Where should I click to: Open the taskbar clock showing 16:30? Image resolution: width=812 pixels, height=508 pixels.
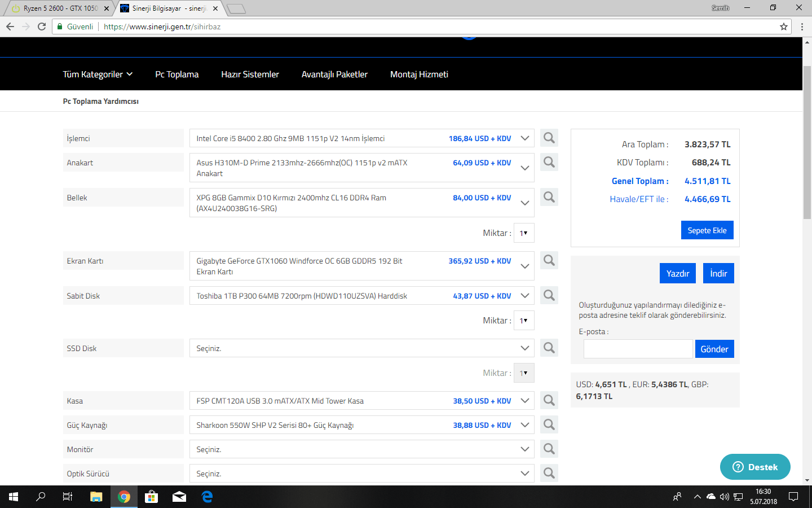point(764,497)
